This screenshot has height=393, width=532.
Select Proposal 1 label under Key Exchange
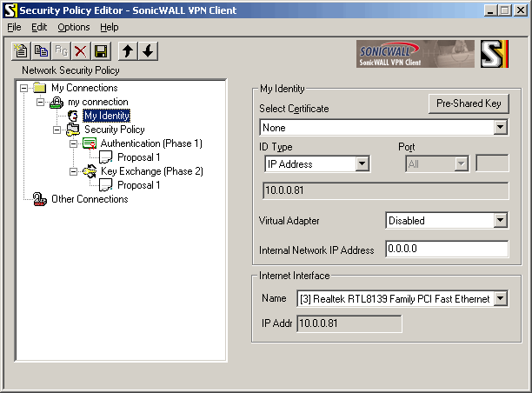pyautogui.click(x=138, y=185)
